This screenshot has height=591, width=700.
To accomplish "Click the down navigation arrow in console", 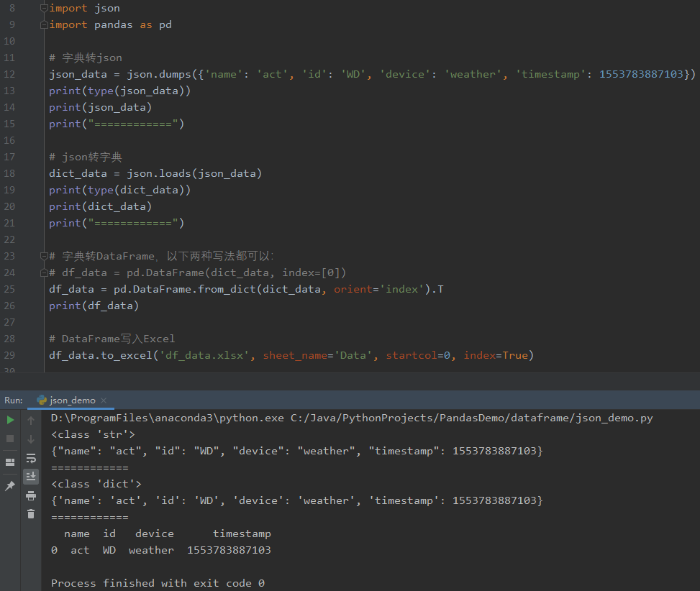I will pyautogui.click(x=30, y=439).
